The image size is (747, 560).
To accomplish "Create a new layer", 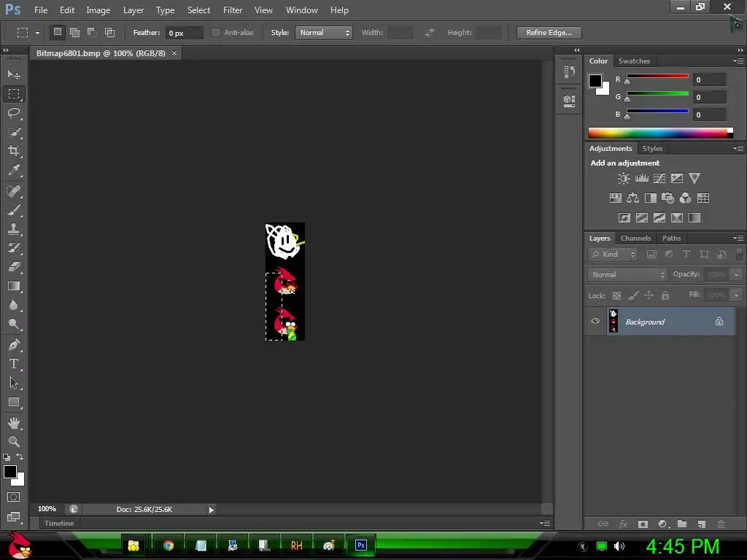I will coord(701,524).
